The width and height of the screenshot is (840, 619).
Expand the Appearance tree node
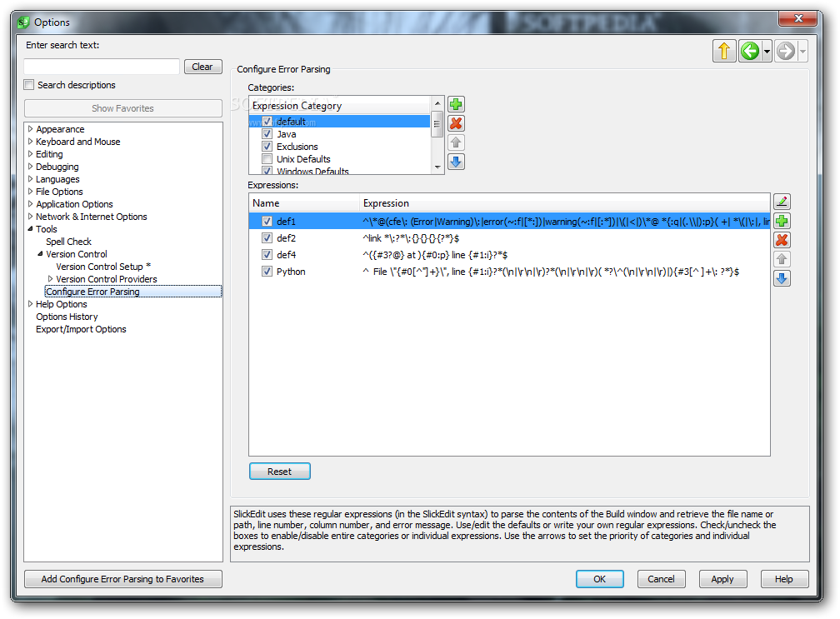point(30,129)
